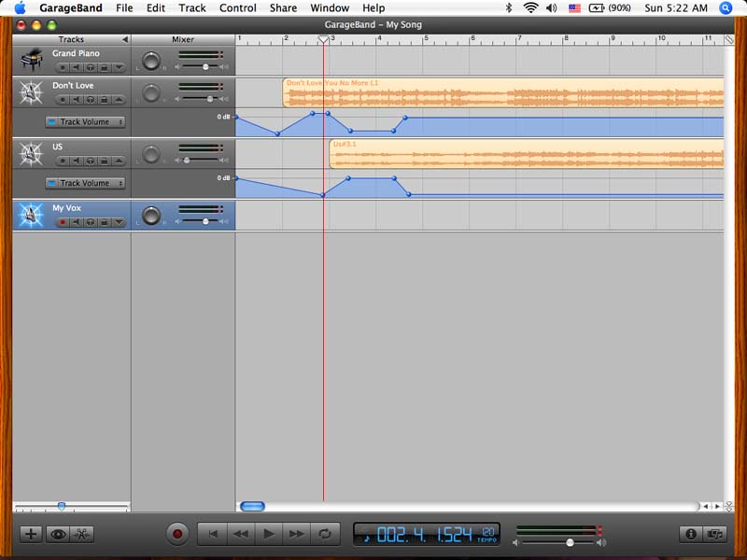The width and height of the screenshot is (747, 560).
Task: Toggle the cycle region button
Action: (x=325, y=534)
